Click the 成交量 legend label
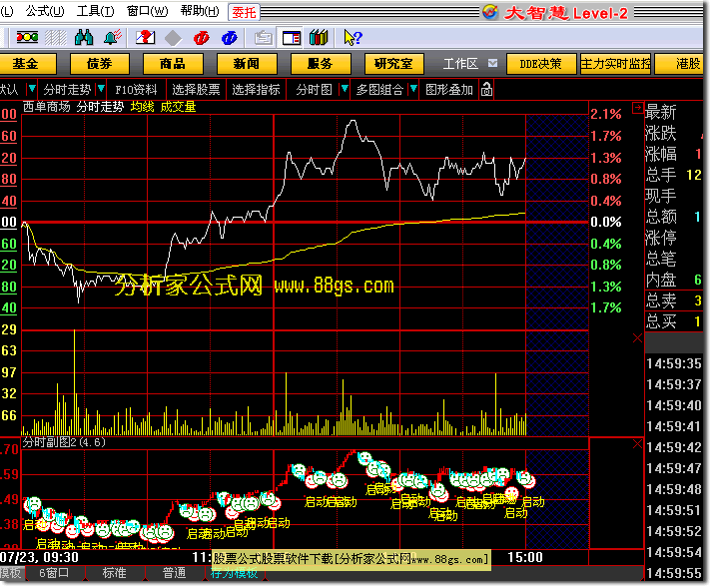This screenshot has width=713, height=588. click(178, 107)
